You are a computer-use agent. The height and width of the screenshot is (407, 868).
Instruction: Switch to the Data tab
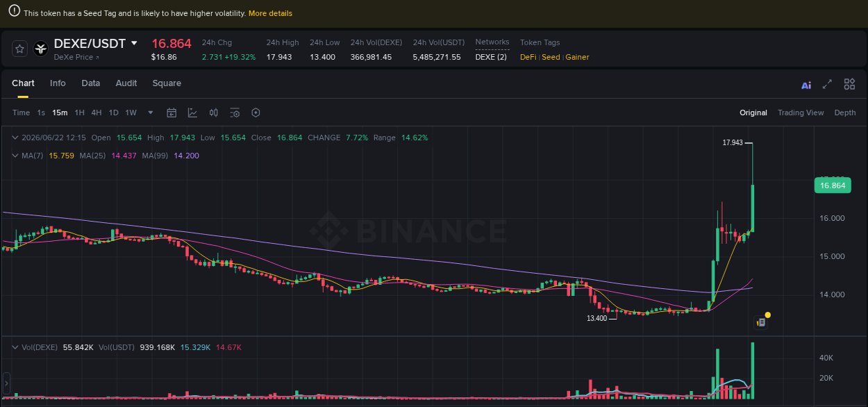point(90,83)
